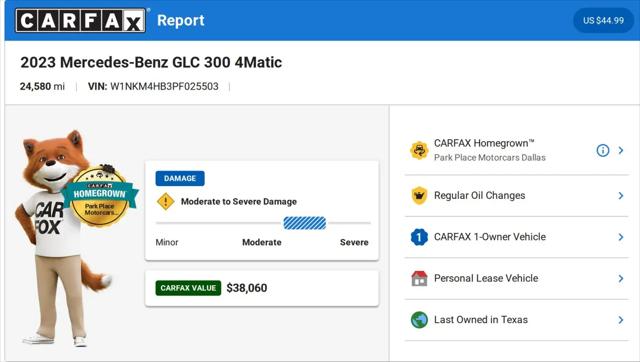Expand the Regular Oil Changes chevron
The width and height of the screenshot is (640, 362).
point(621,195)
